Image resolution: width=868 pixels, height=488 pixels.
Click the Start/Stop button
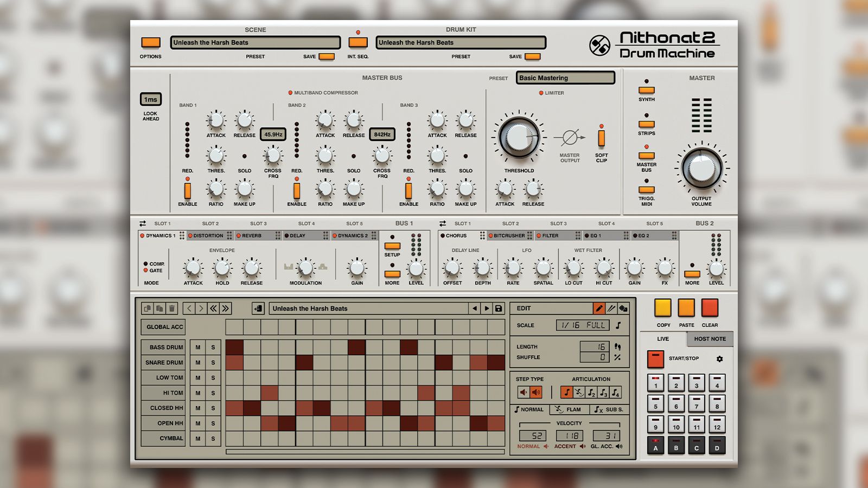click(x=655, y=359)
